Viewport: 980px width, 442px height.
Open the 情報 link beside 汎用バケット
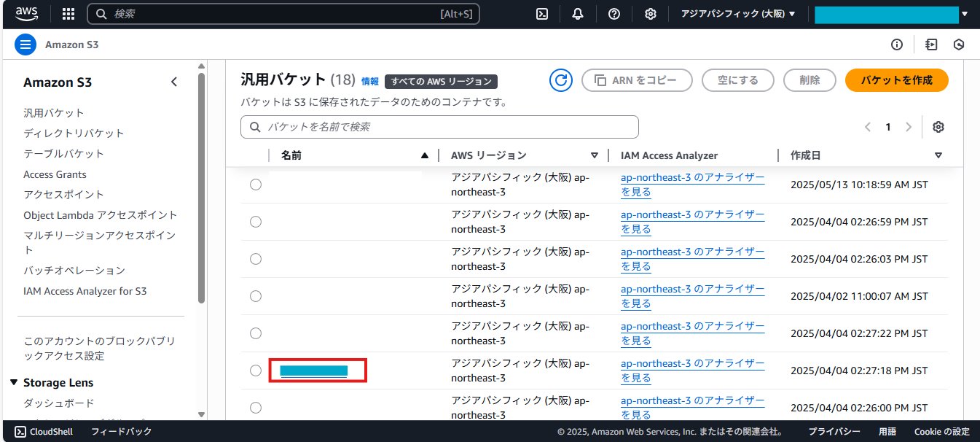pos(370,82)
